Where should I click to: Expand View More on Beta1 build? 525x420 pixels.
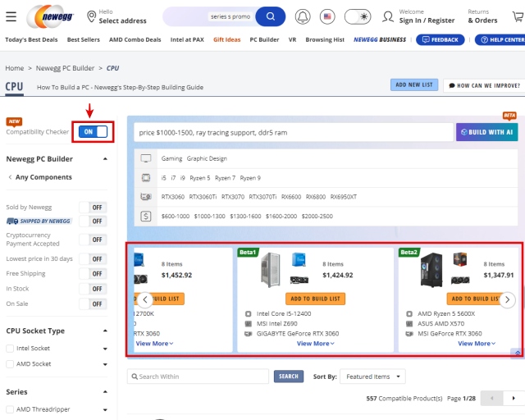click(x=315, y=344)
